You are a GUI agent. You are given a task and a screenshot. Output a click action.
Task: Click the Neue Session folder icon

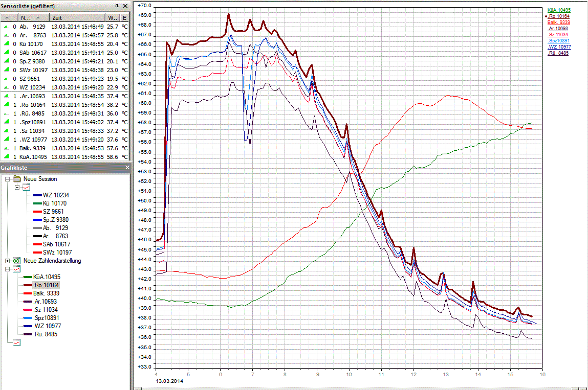point(17,179)
